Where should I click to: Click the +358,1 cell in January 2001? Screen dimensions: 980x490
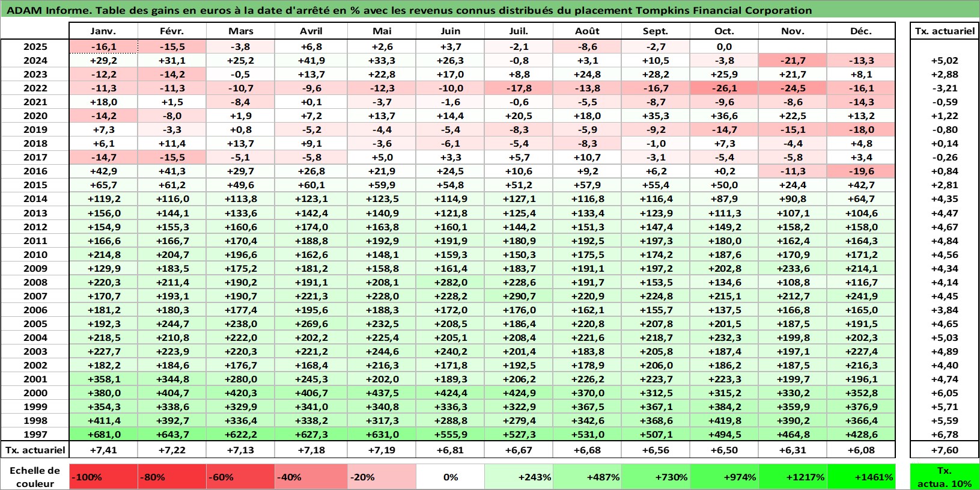[x=103, y=379]
